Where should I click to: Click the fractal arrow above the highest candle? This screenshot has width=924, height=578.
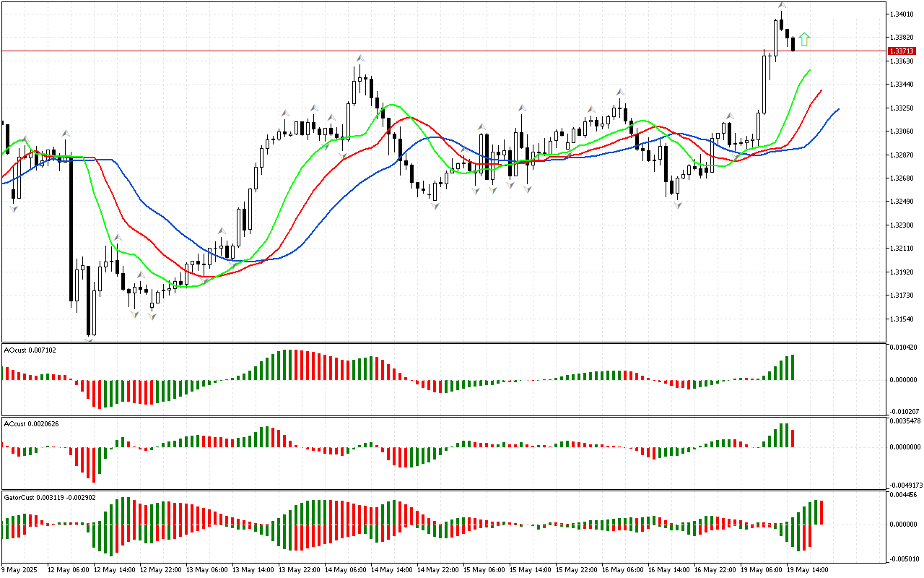782,6
